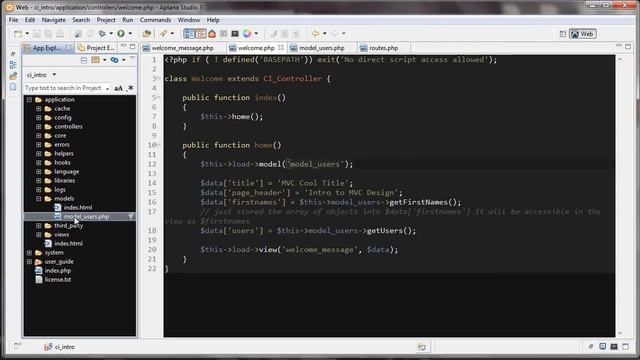The image size is (640, 360).
Task: Expand the cache folder
Action: pos(38,109)
